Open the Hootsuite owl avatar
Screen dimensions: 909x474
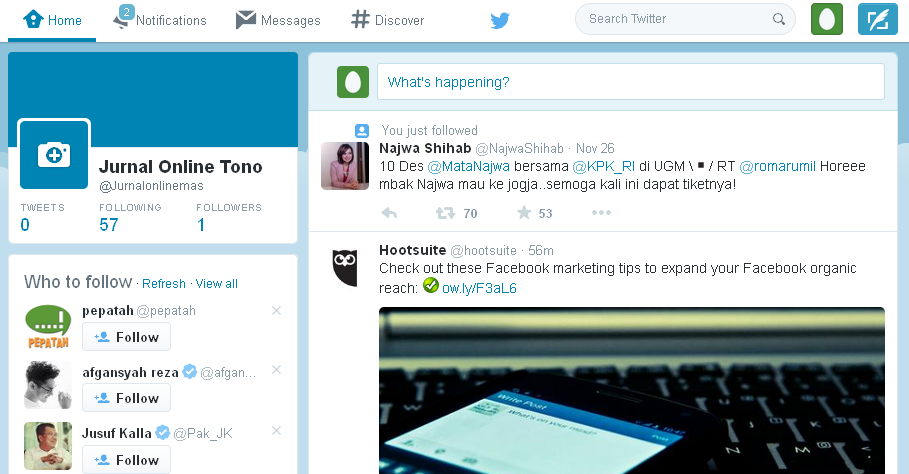click(x=345, y=268)
